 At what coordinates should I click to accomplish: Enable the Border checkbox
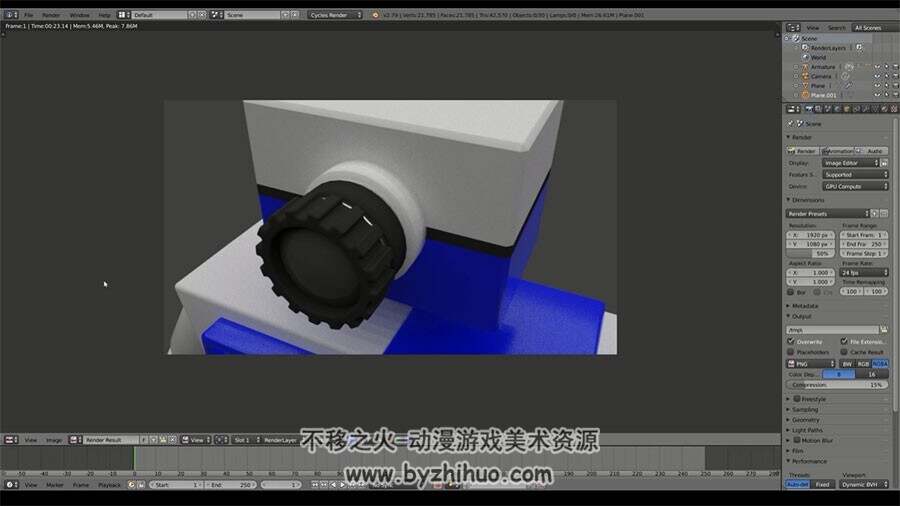coord(790,292)
